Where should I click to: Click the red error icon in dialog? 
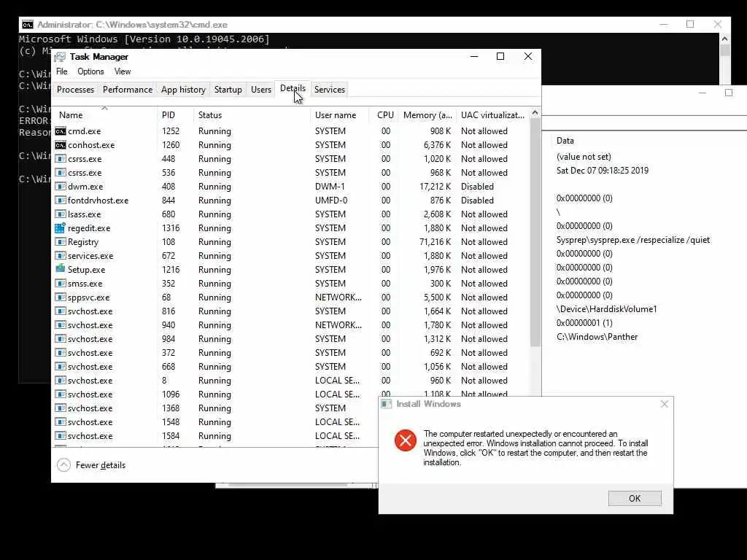point(406,440)
